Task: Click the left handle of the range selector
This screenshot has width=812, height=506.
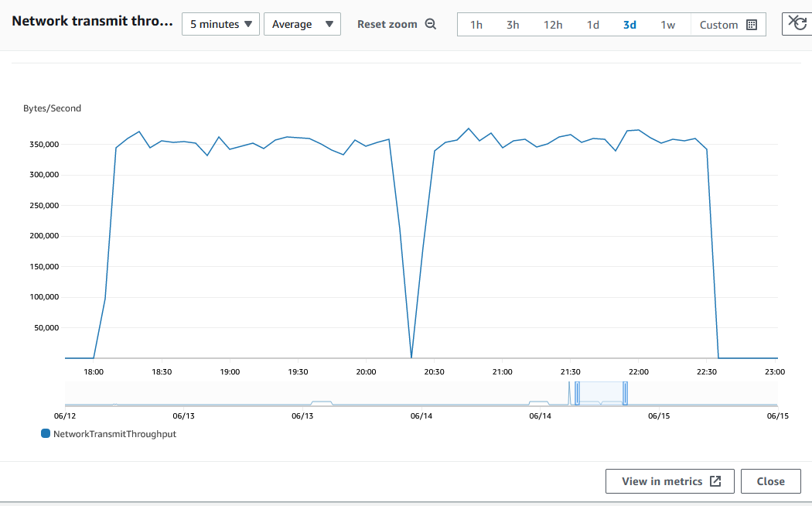Action: [x=578, y=394]
